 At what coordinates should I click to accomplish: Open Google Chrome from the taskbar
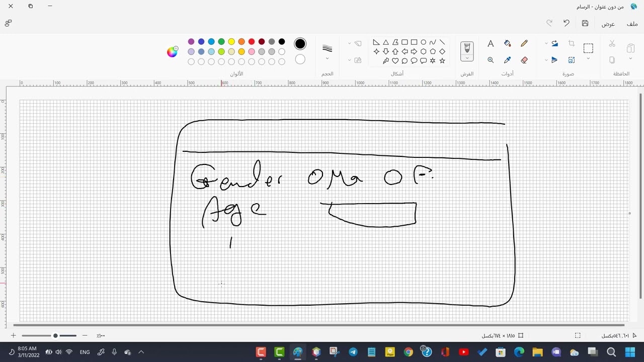coord(408,352)
